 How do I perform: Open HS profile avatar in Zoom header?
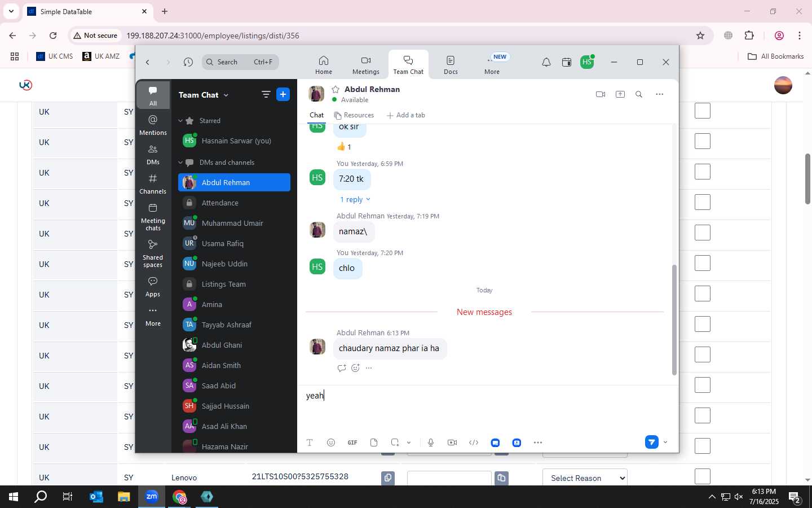click(587, 62)
